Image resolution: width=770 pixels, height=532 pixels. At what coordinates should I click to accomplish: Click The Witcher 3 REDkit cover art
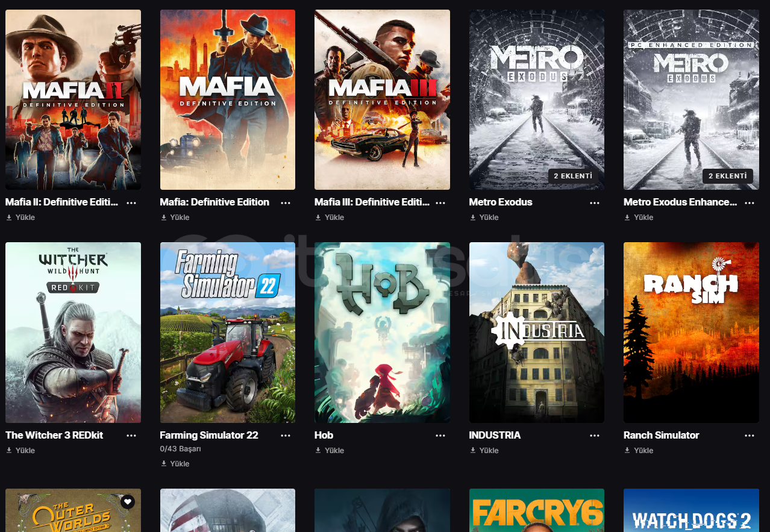click(73, 333)
